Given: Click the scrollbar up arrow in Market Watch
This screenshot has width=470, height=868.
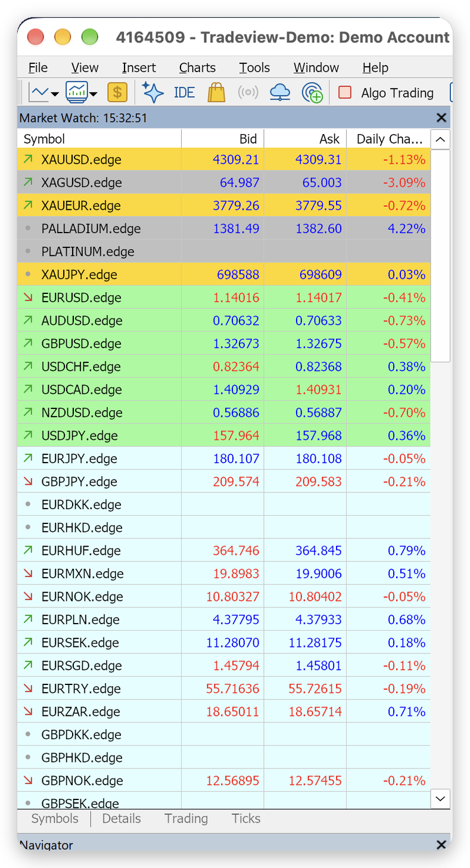Looking at the screenshot, I should (x=440, y=139).
